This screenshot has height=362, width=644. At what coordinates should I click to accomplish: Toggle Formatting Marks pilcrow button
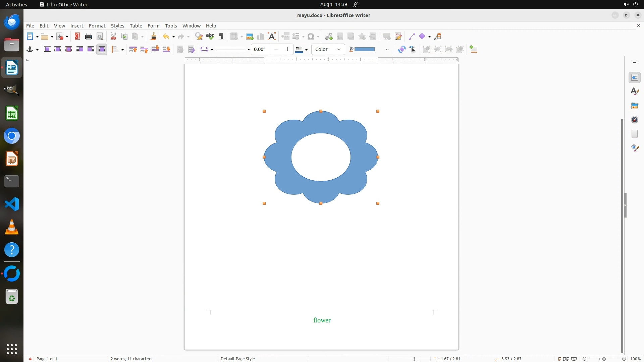click(221, 37)
